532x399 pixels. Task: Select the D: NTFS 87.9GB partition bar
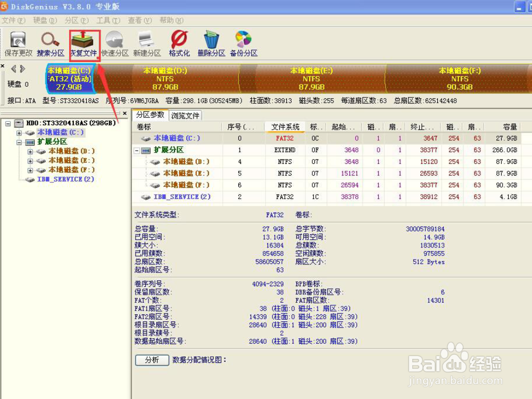pos(166,79)
